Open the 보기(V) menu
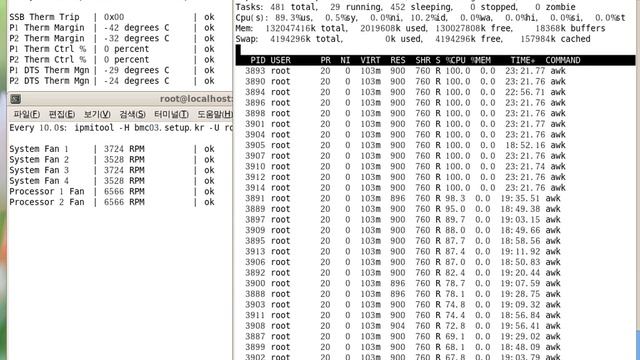 [97, 114]
